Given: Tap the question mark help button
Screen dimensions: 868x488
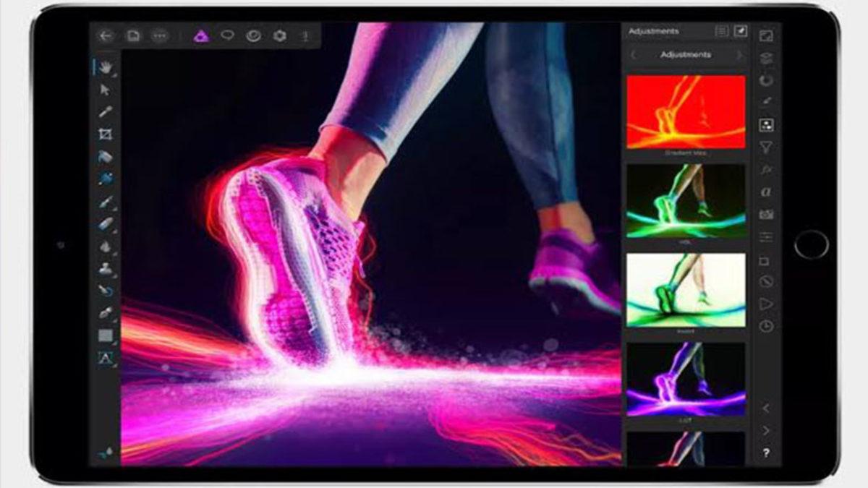Looking at the screenshot, I should point(766,453).
